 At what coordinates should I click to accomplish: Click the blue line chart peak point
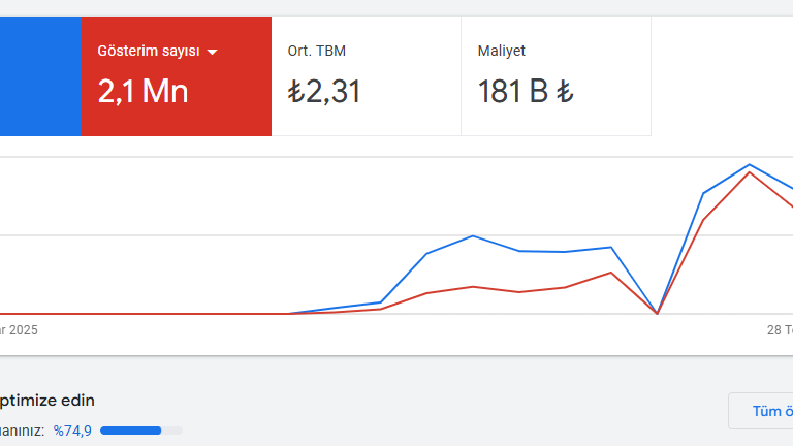pyautogui.click(x=750, y=164)
